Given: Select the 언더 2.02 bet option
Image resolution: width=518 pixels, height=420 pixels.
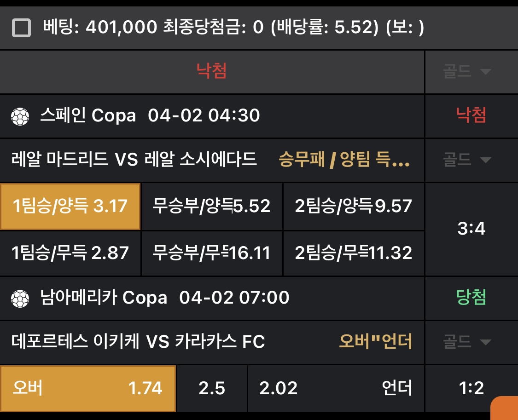Looking at the screenshot, I should coord(336,389).
